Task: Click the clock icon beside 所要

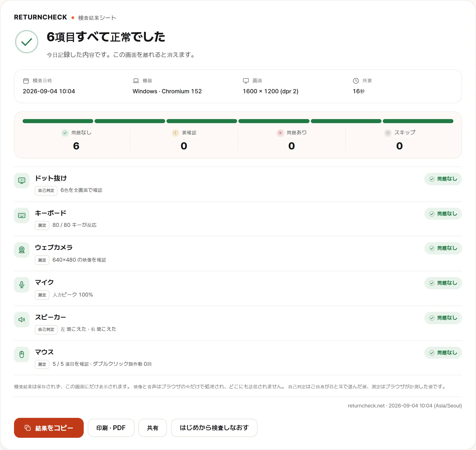Action: pos(356,81)
